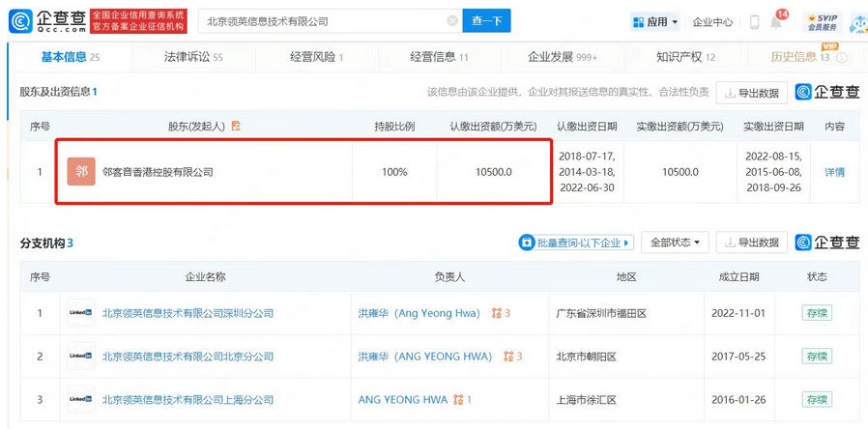The height and width of the screenshot is (429, 868).
Task: Click info icon beside 历史信息
Action: [842, 58]
